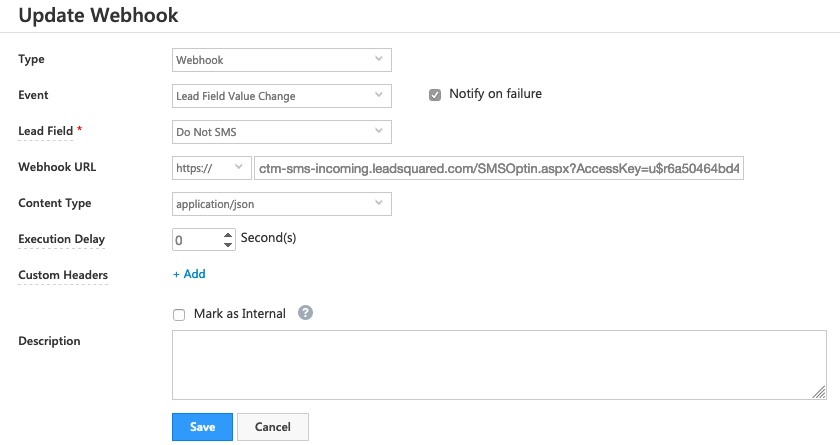Add a custom header via + Add
840x445 pixels.
189,274
